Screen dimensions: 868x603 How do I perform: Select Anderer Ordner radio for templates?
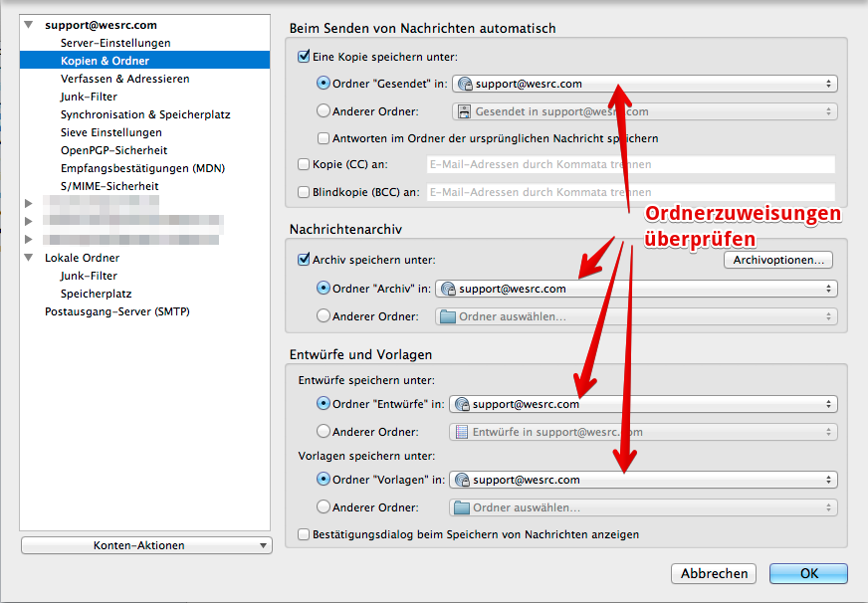click(324, 506)
